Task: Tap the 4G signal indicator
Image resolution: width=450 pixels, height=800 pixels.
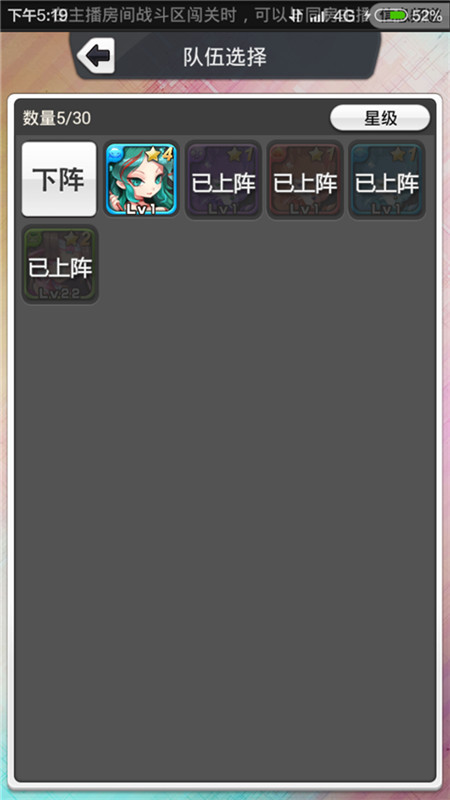Action: 344,16
